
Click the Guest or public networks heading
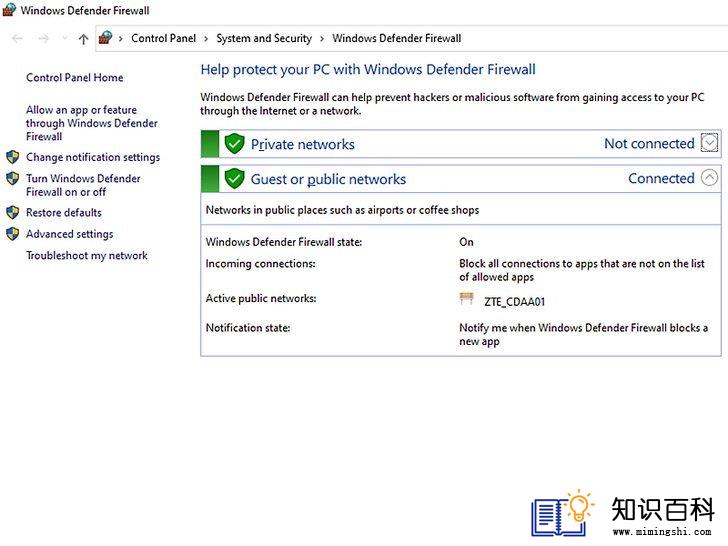click(x=328, y=179)
